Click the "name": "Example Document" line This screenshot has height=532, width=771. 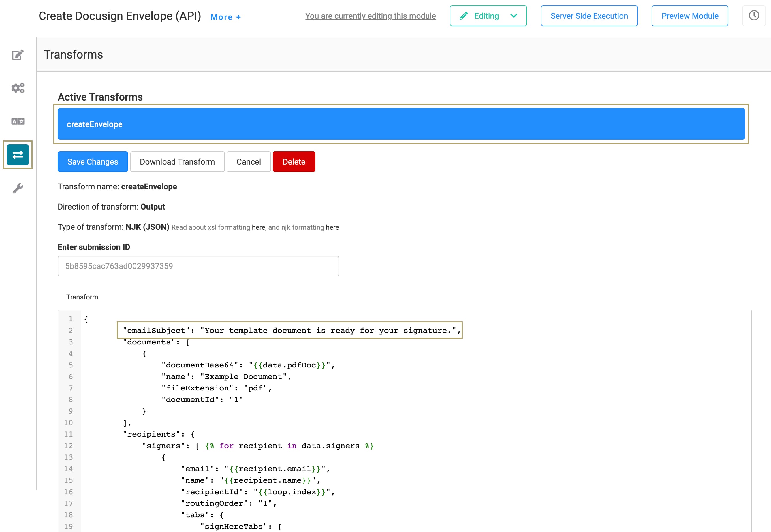(226, 377)
